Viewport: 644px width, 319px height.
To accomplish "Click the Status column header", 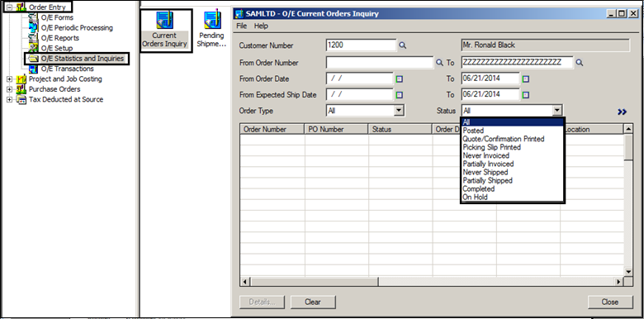I will point(400,129).
